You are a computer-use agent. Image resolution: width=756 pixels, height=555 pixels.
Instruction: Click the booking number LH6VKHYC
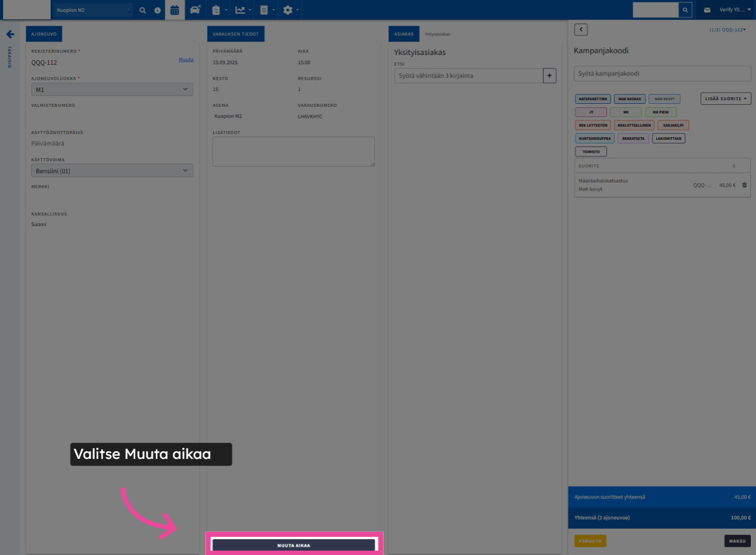(310, 117)
